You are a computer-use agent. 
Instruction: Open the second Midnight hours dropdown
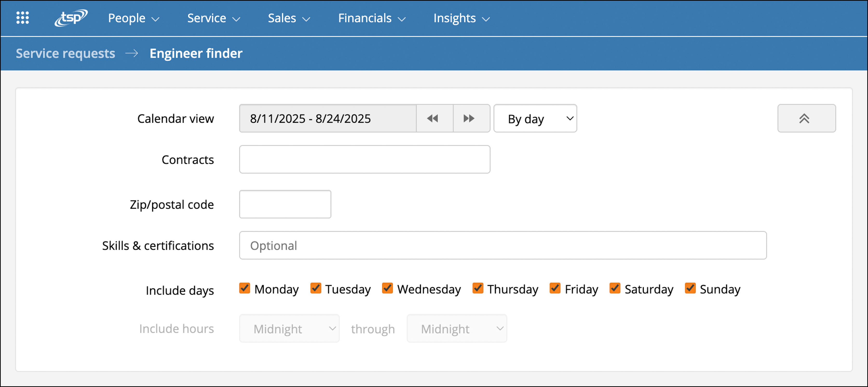(x=457, y=328)
